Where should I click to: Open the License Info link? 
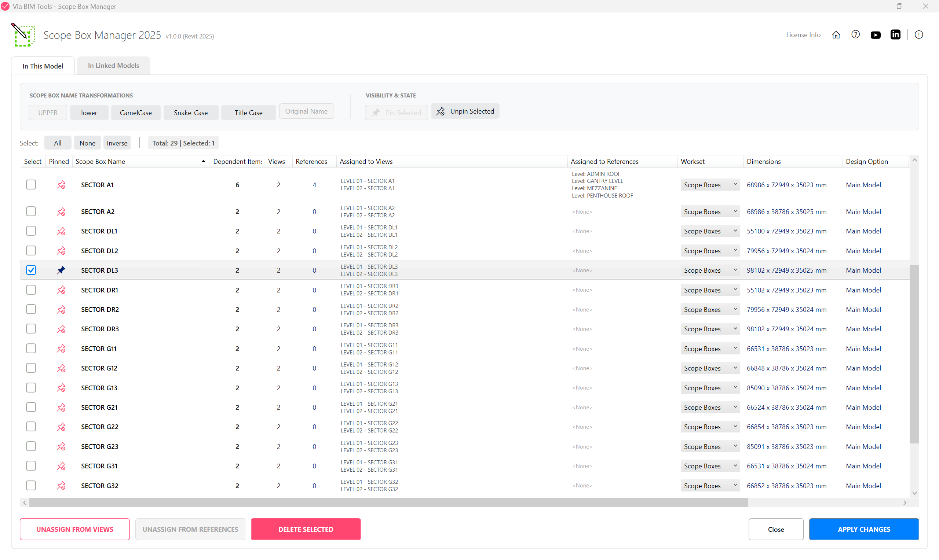pos(803,35)
